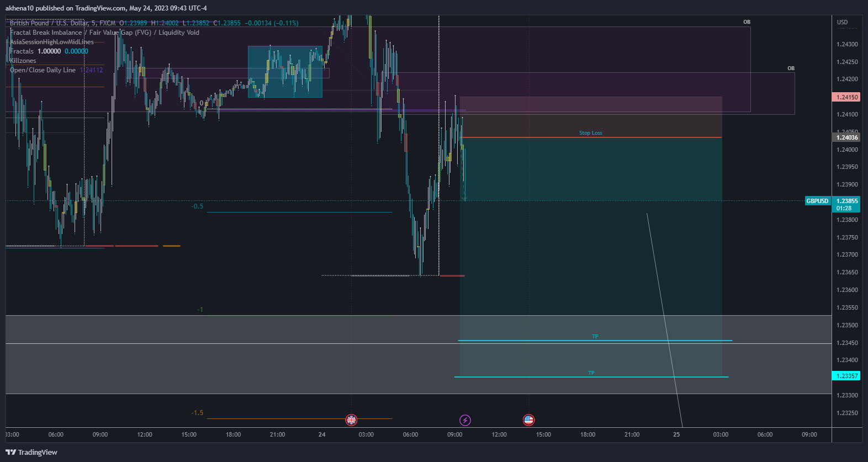Viewport: 868px width, 462px height.
Task: Click the AsiaSessionHighLowMidLines indicator label
Action: click(52, 42)
